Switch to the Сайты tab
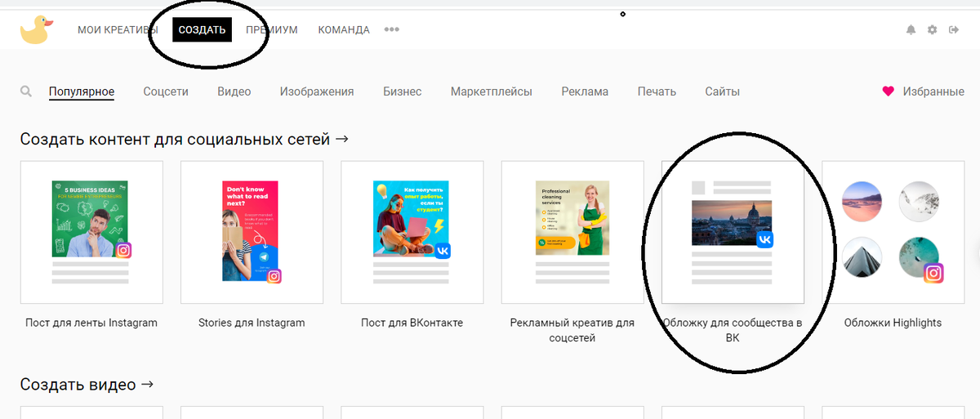The height and width of the screenshot is (419, 980). click(723, 91)
